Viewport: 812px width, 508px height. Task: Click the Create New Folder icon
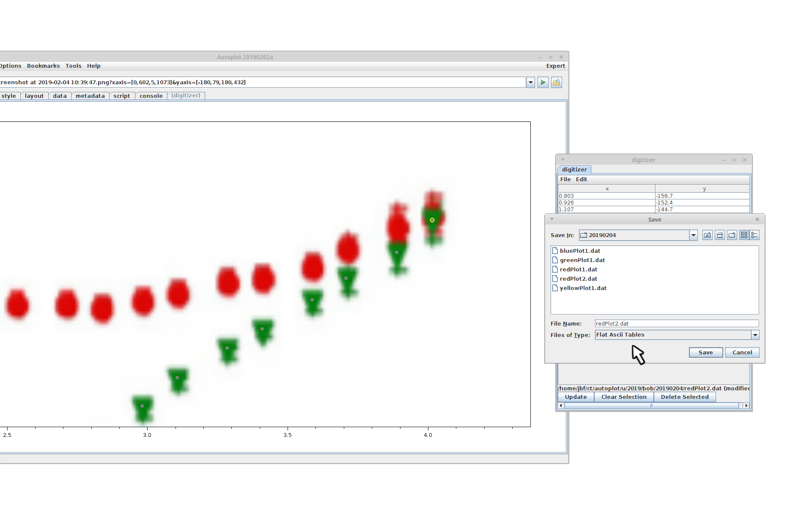732,235
